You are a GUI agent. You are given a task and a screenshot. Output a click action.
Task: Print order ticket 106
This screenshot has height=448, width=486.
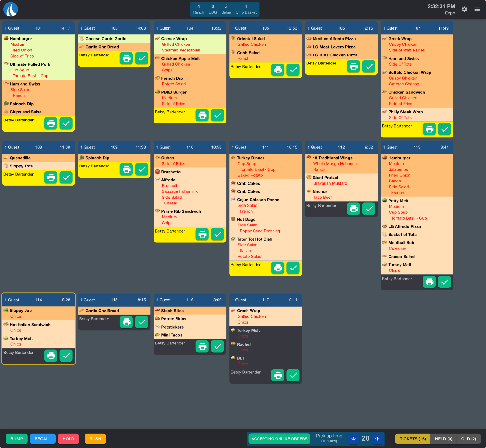pyautogui.click(x=354, y=67)
